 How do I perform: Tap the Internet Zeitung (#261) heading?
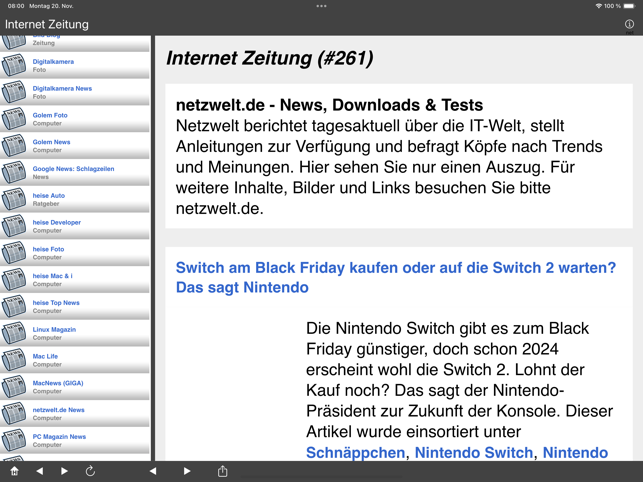[270, 58]
